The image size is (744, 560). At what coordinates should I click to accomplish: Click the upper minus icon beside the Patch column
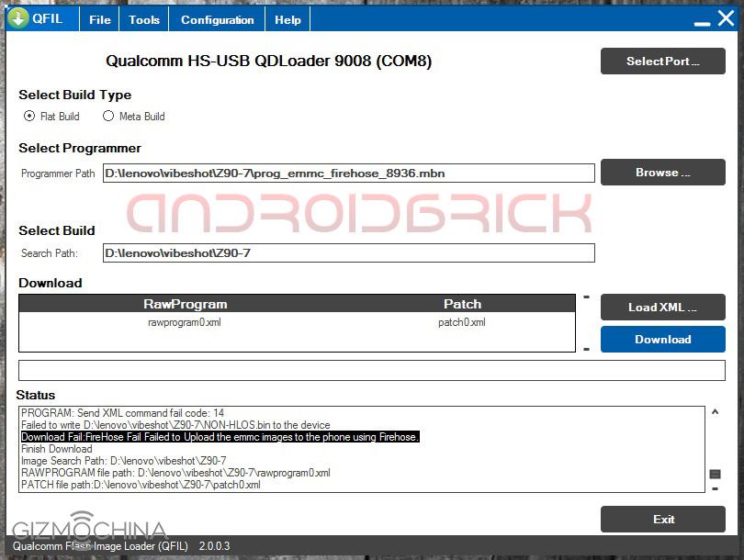(x=586, y=297)
